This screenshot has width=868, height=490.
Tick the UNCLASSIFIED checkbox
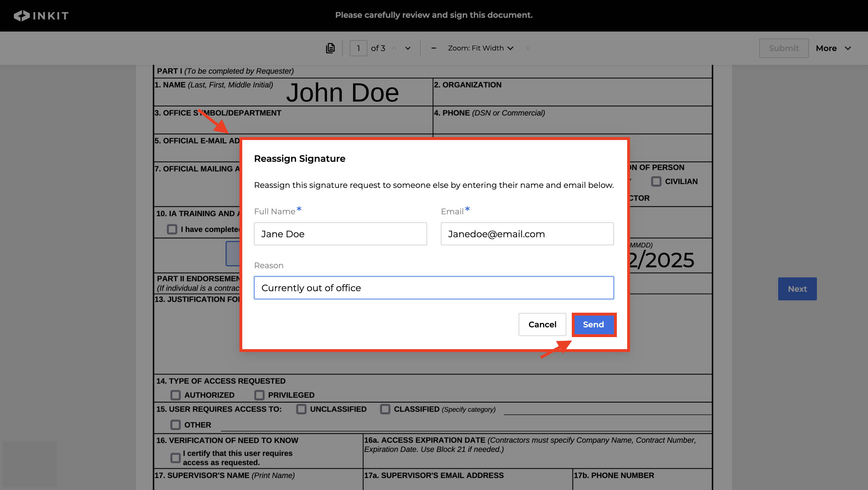pos(301,409)
